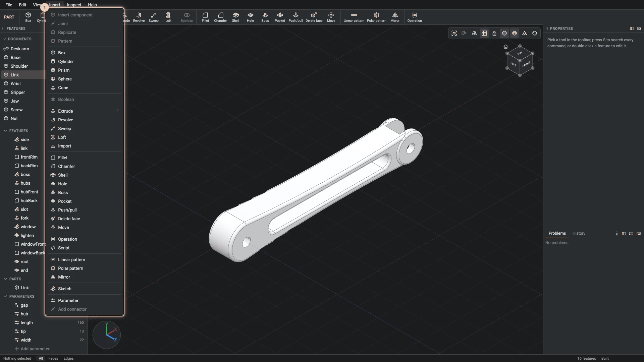Toggle the perspective grid view icon
The width and height of the screenshot is (644, 362).
point(474,33)
